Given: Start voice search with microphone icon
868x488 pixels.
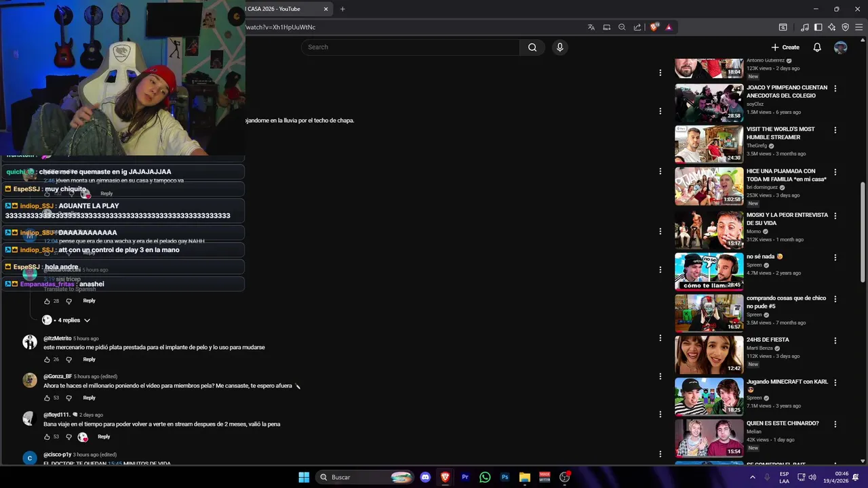Looking at the screenshot, I should coord(559,47).
